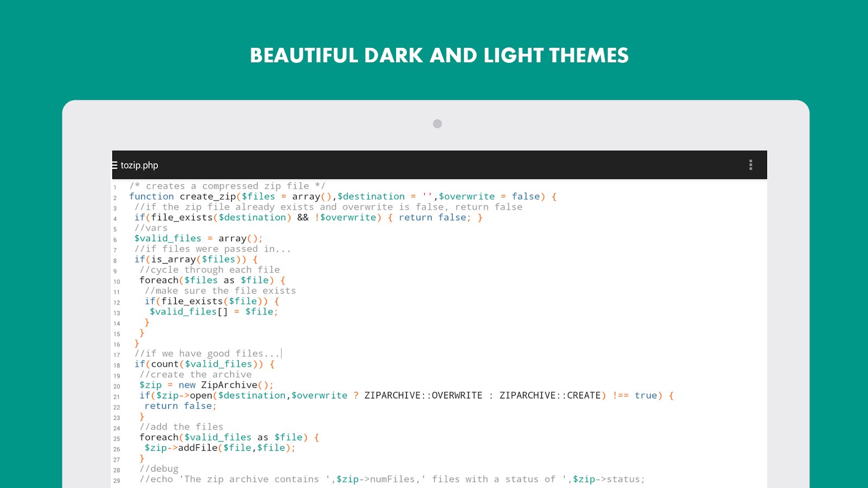Image resolution: width=868 pixels, height=488 pixels.
Task: Click the tozip.php file title
Action: click(x=139, y=165)
